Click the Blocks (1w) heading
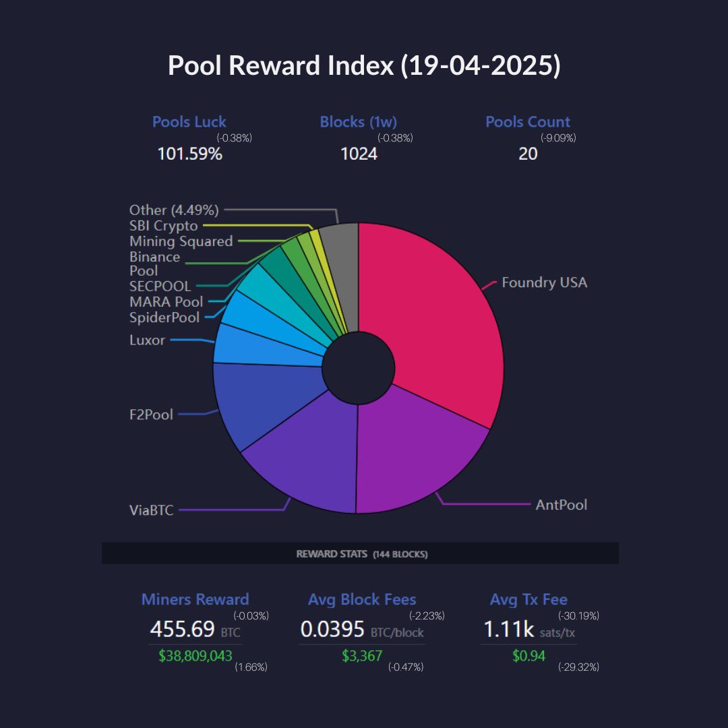Viewport: 728px width, 728px height. pos(359,121)
